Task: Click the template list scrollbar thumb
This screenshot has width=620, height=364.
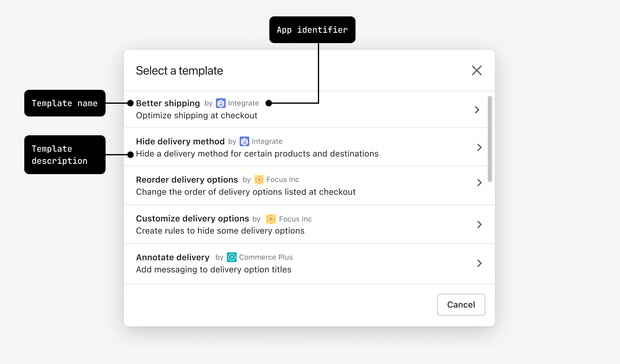Action: [x=490, y=139]
